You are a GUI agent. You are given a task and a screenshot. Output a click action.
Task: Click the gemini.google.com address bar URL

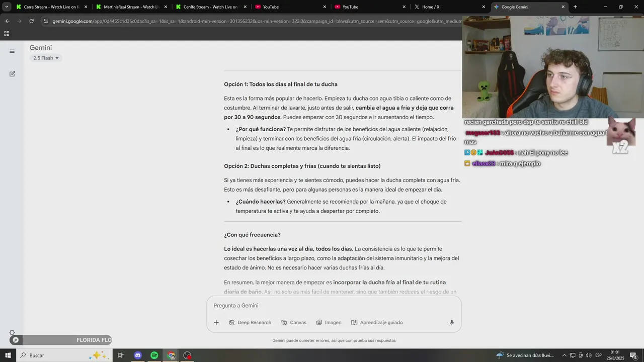257,21
